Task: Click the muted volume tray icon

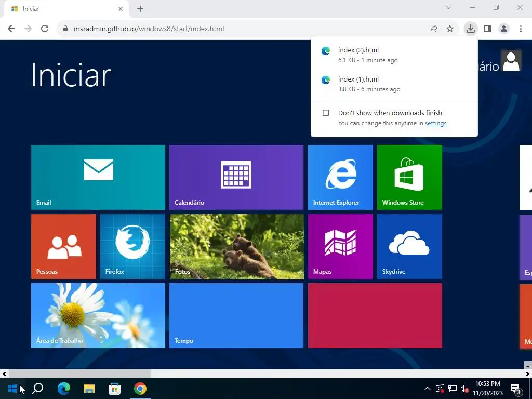Action: tap(464, 389)
